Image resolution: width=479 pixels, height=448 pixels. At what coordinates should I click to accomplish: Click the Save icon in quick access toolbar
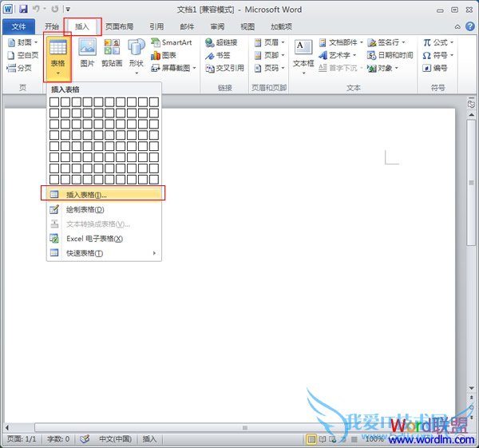(23, 9)
